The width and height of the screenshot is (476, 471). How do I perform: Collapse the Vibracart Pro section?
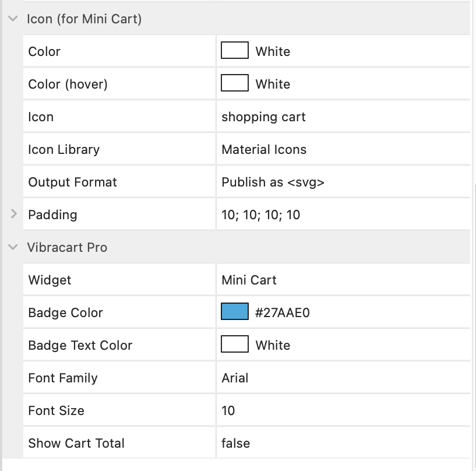[13, 247]
